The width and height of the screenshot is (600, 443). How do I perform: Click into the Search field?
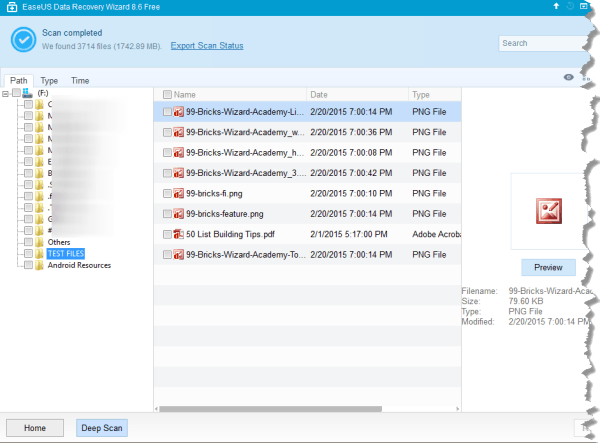[x=543, y=43]
